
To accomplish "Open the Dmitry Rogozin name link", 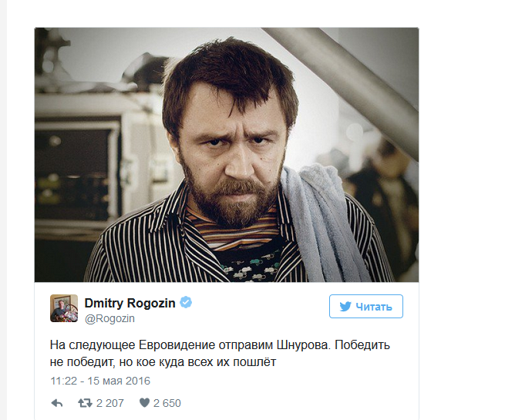I will point(130,303).
